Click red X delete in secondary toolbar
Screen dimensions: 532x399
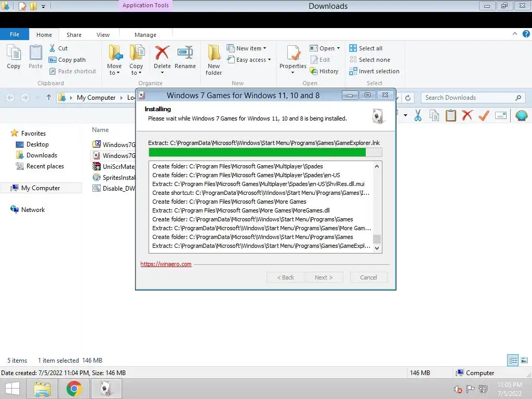coord(467,115)
